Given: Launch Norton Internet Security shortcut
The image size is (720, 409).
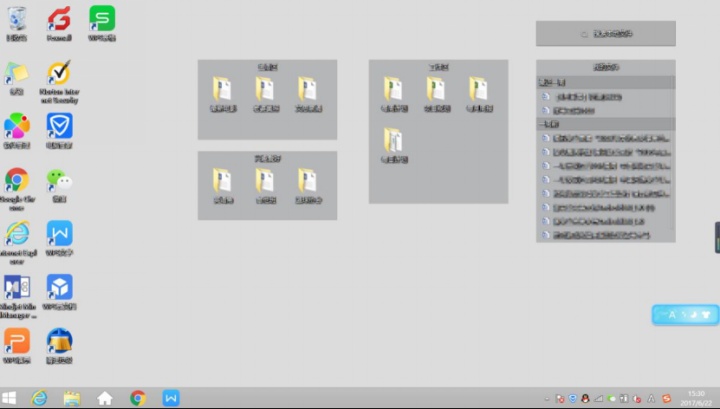Looking at the screenshot, I should click(x=59, y=75).
